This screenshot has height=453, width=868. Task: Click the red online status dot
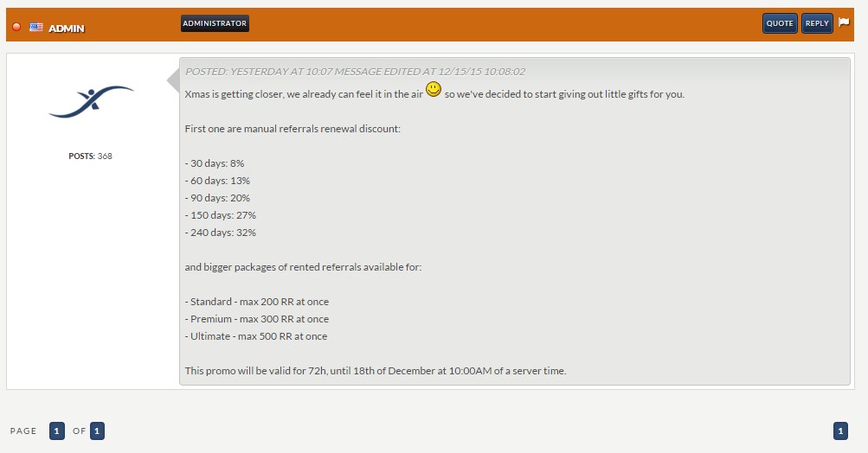coord(16,28)
